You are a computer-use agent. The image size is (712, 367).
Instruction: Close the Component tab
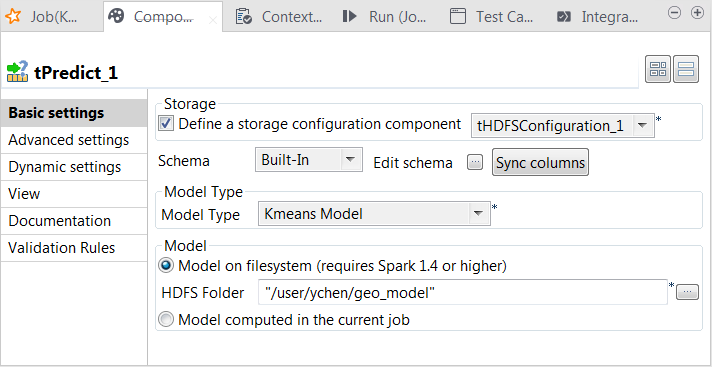click(x=213, y=20)
